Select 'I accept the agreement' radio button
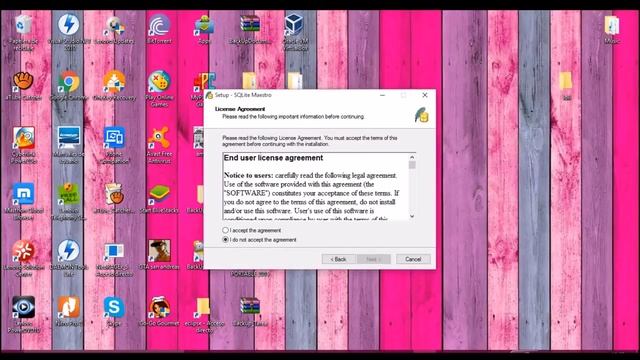This screenshot has width=640, height=360. click(225, 230)
